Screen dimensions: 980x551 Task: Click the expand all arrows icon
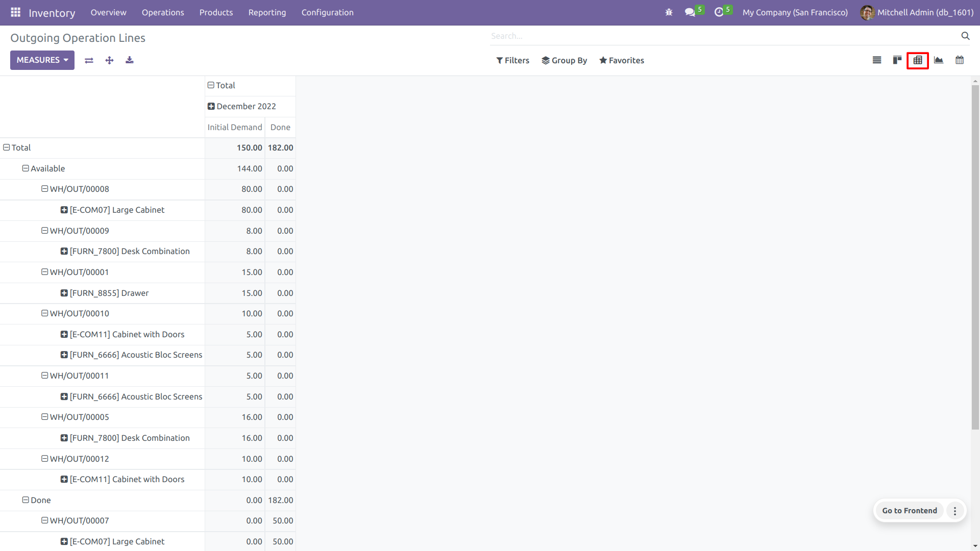coord(109,60)
